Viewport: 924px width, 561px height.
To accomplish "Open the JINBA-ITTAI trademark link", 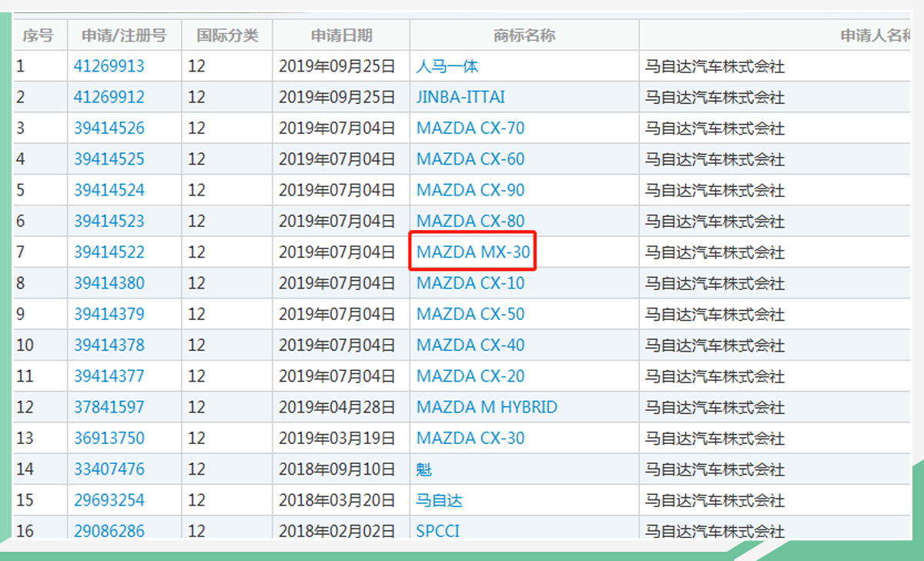I will pyautogui.click(x=460, y=97).
